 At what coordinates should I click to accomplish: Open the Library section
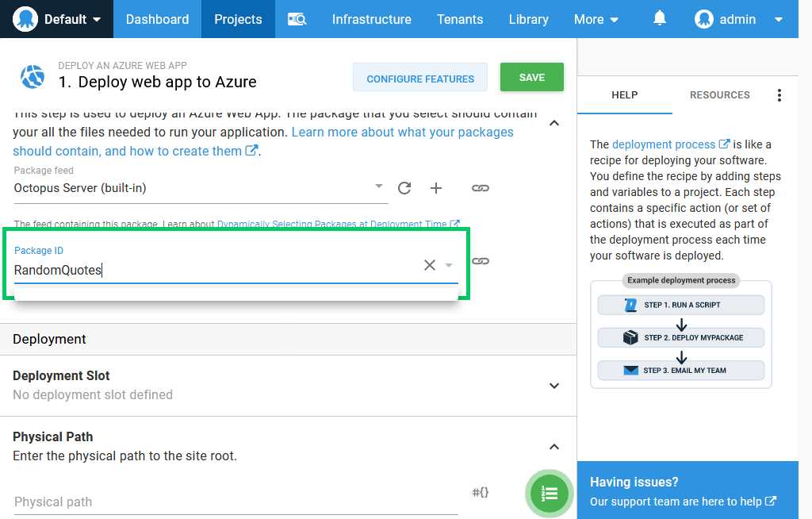529,19
